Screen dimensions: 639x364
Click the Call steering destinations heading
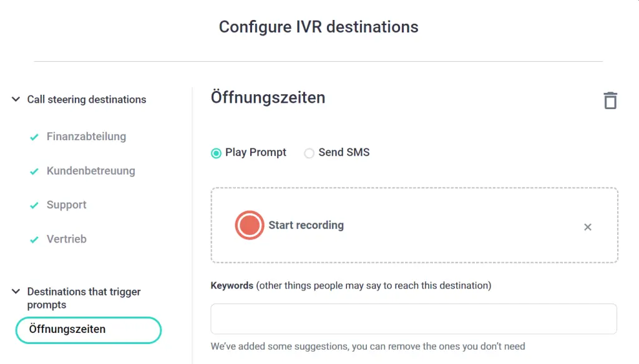(x=87, y=100)
